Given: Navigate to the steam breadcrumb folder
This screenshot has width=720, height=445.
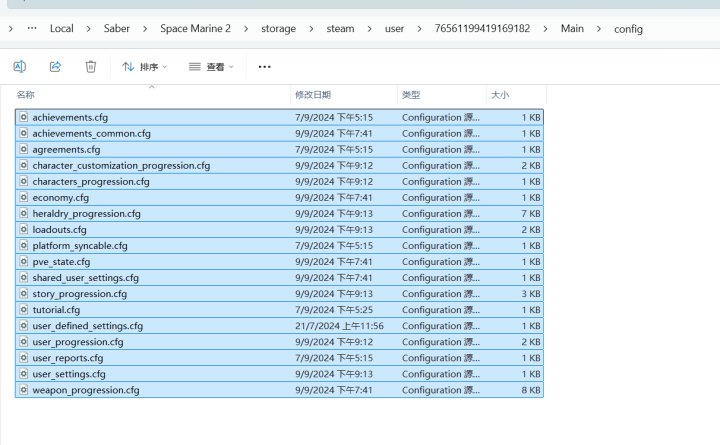Looking at the screenshot, I should coord(340,29).
